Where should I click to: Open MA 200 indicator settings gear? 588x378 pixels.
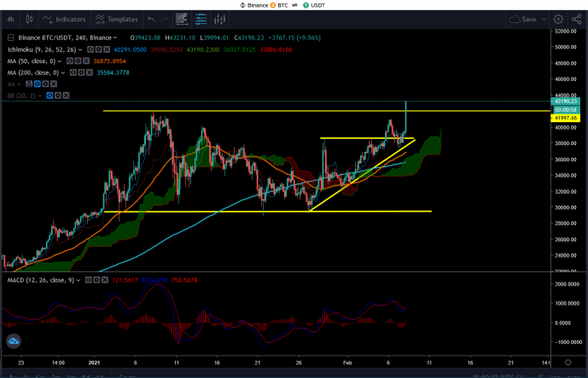[81, 73]
